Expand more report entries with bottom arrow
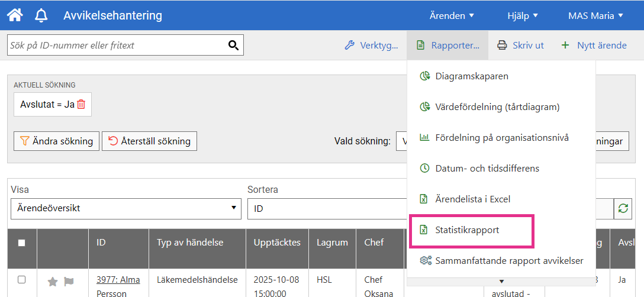This screenshot has height=297, width=644. (x=501, y=282)
